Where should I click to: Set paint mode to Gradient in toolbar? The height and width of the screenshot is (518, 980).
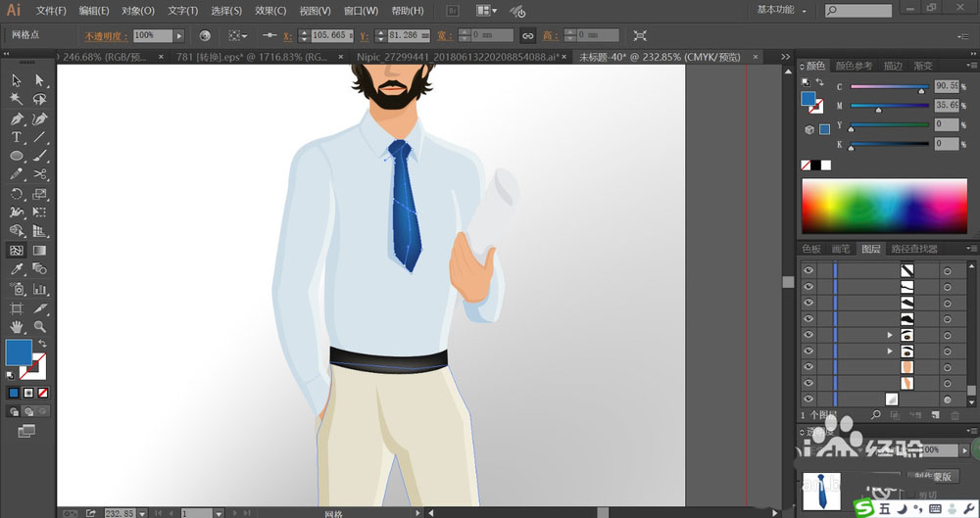[x=28, y=393]
